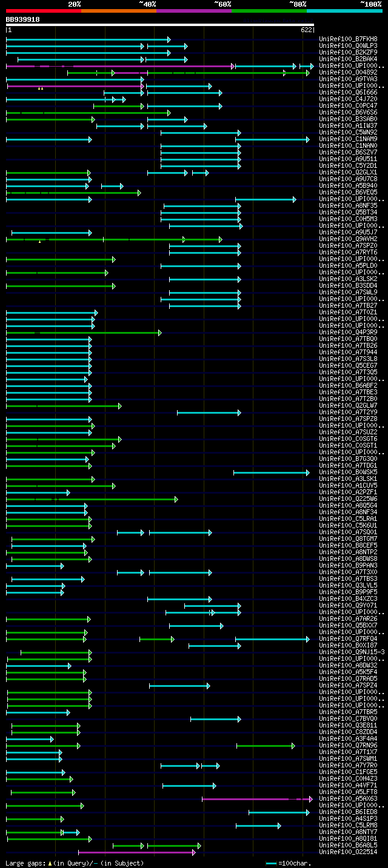Select the UniRef100_A1CUV5 label
Image resolution: width=388 pixels, height=868 pixels.
coord(348,486)
